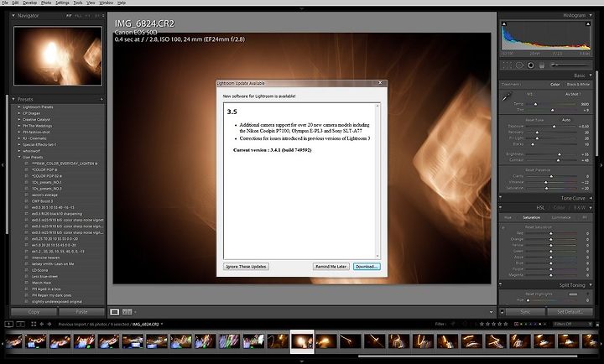Switch to Saturation tab in HSL

click(531, 217)
